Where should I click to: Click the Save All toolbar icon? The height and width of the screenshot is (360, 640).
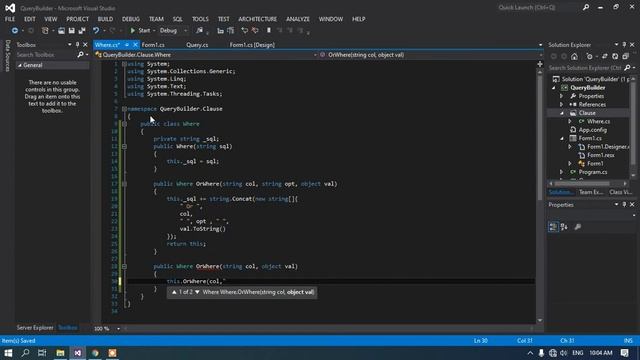[82, 31]
